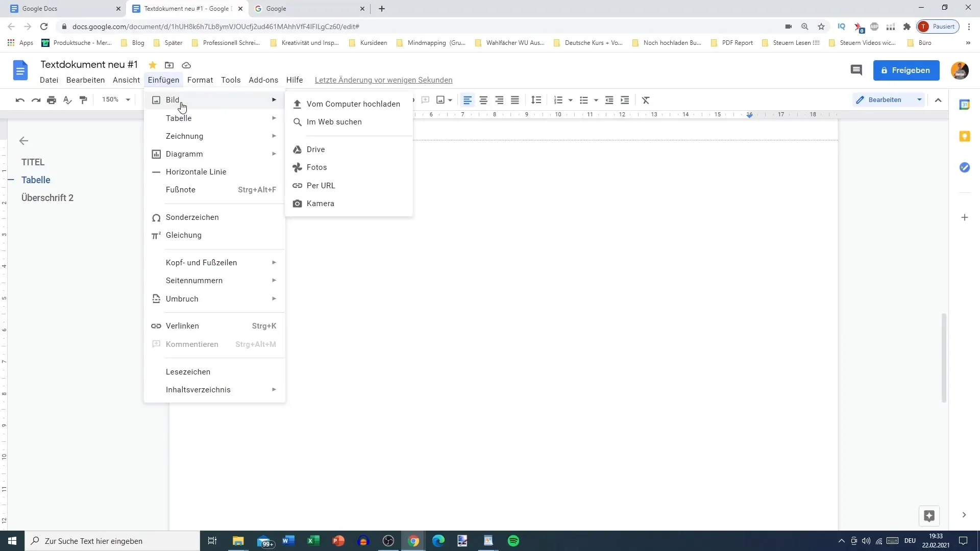Image resolution: width=980 pixels, height=551 pixels.
Task: Expand the Inhaltsverzeichnis submenu
Action: pyautogui.click(x=199, y=389)
